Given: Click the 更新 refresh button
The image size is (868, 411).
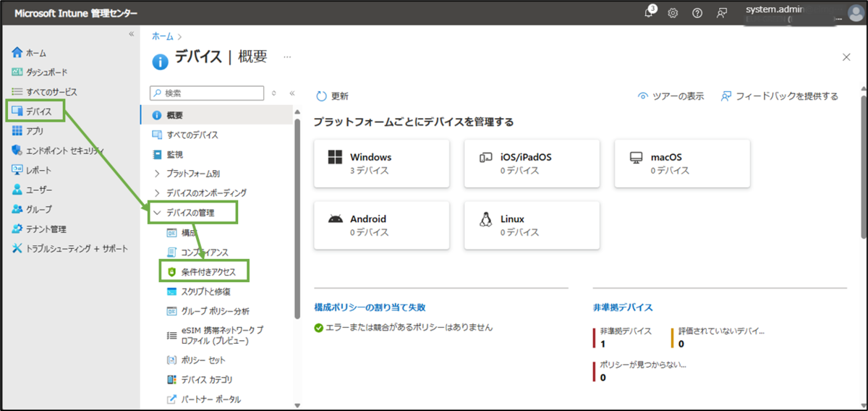Looking at the screenshot, I should tap(333, 96).
